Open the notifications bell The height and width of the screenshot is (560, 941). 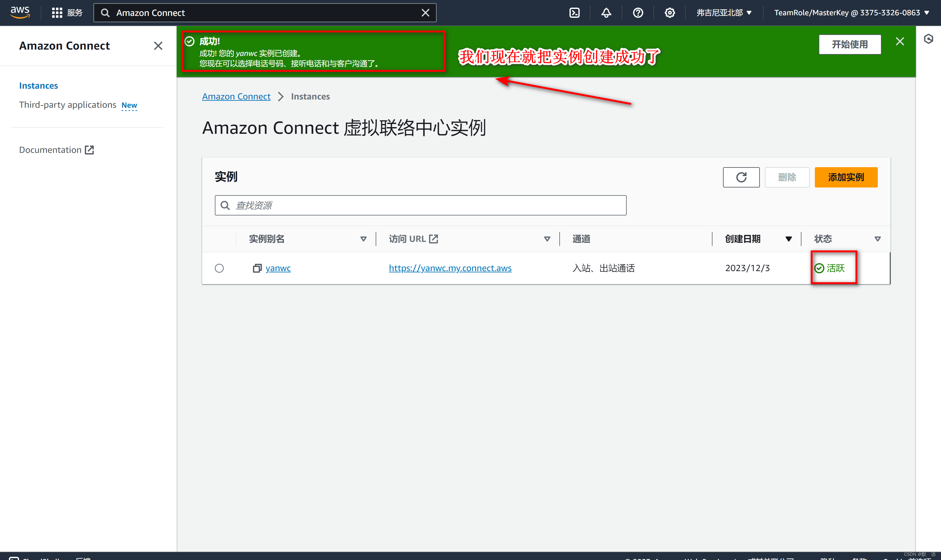click(606, 13)
